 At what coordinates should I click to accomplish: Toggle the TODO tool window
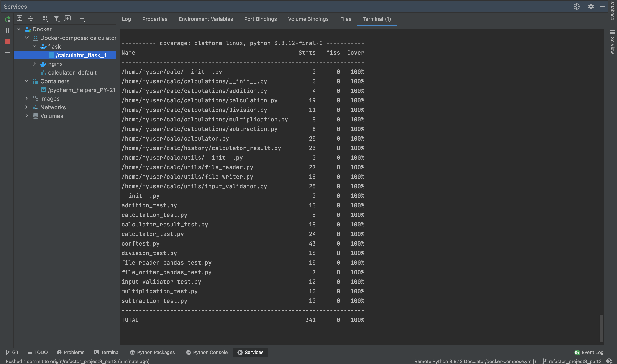coord(38,352)
